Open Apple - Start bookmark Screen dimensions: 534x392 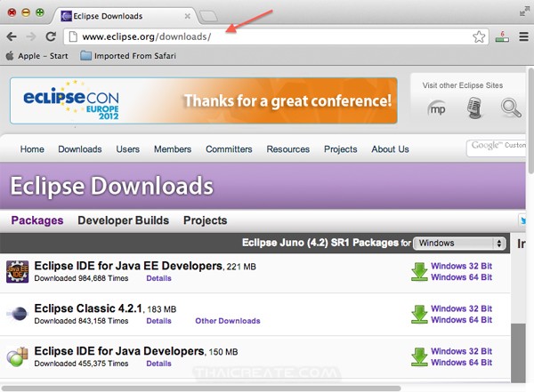coord(36,56)
